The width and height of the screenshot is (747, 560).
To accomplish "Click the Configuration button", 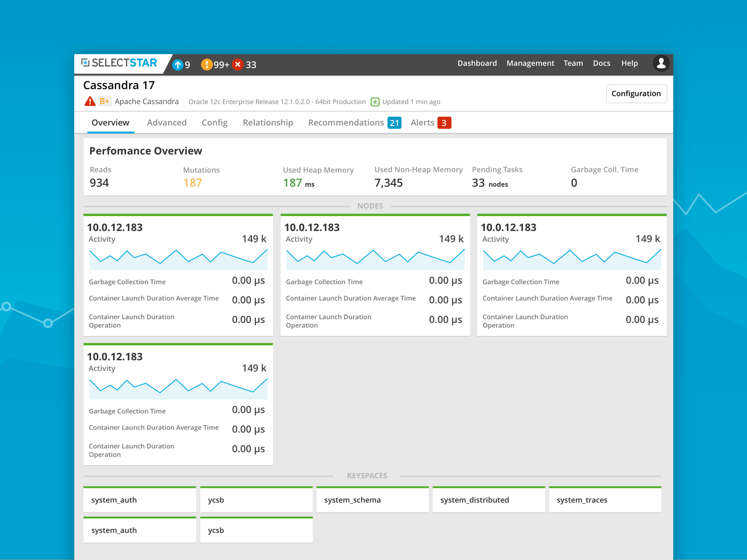I will point(636,93).
